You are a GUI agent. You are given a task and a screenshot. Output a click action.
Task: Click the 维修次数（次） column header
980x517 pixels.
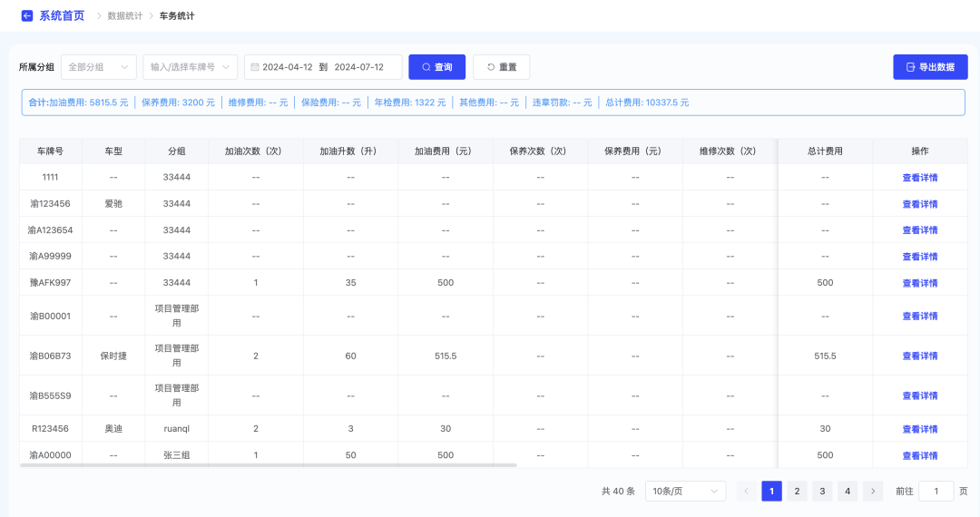730,151
